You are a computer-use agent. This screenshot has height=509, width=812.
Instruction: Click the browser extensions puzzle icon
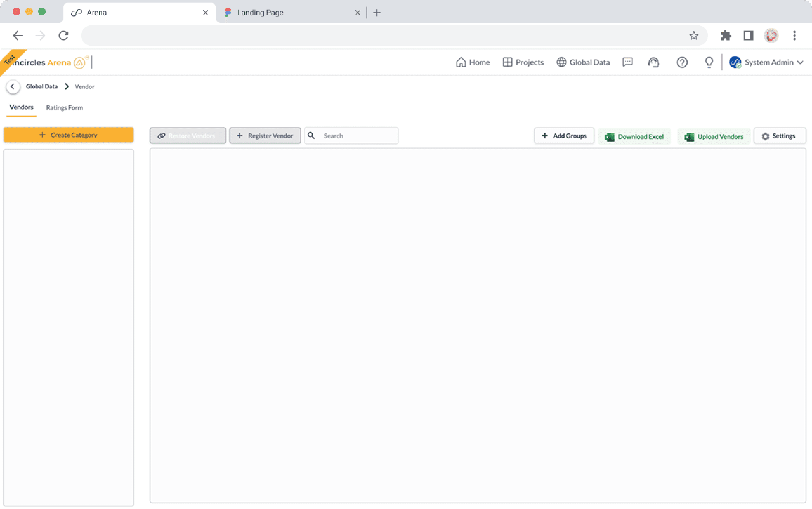pyautogui.click(x=726, y=35)
